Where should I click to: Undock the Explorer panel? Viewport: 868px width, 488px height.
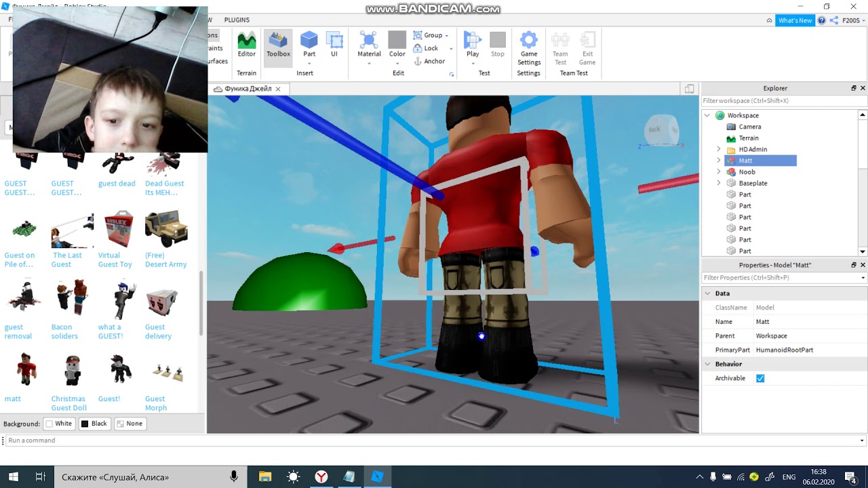854,88
